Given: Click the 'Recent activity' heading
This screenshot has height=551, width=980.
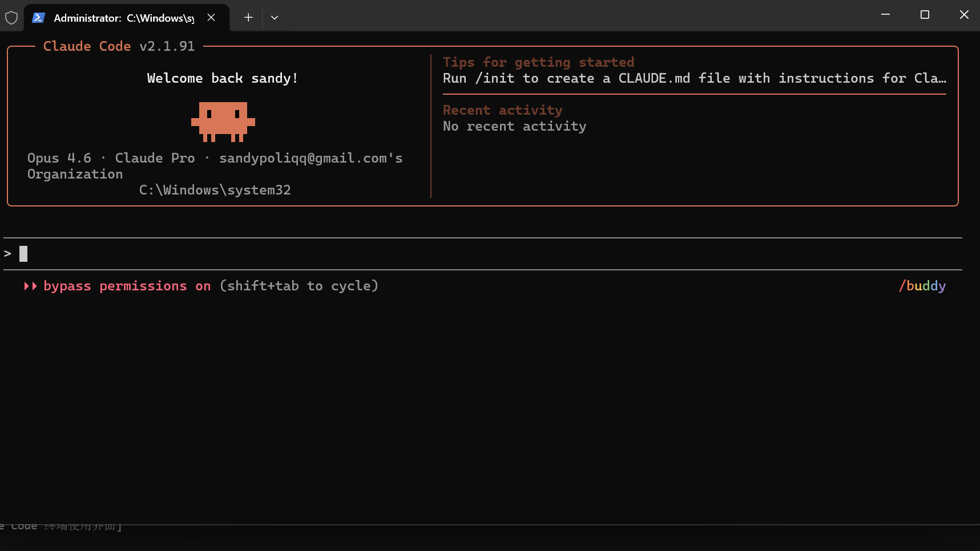Looking at the screenshot, I should pos(503,110).
